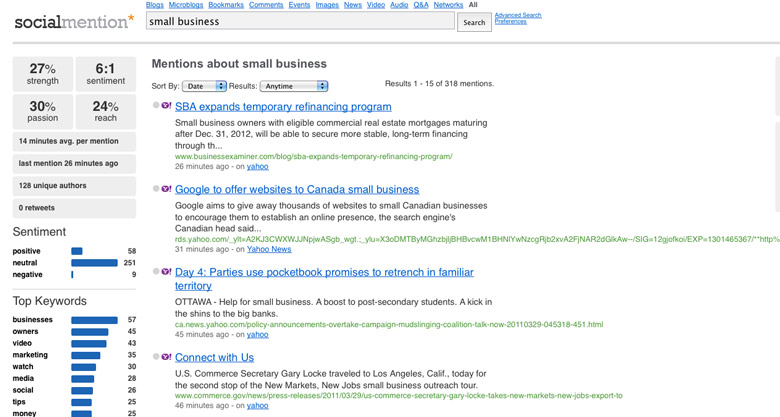Viewport: 780px width, 417px height.
Task: Click gray sentiment dot for Connect with Us
Action: click(x=156, y=356)
